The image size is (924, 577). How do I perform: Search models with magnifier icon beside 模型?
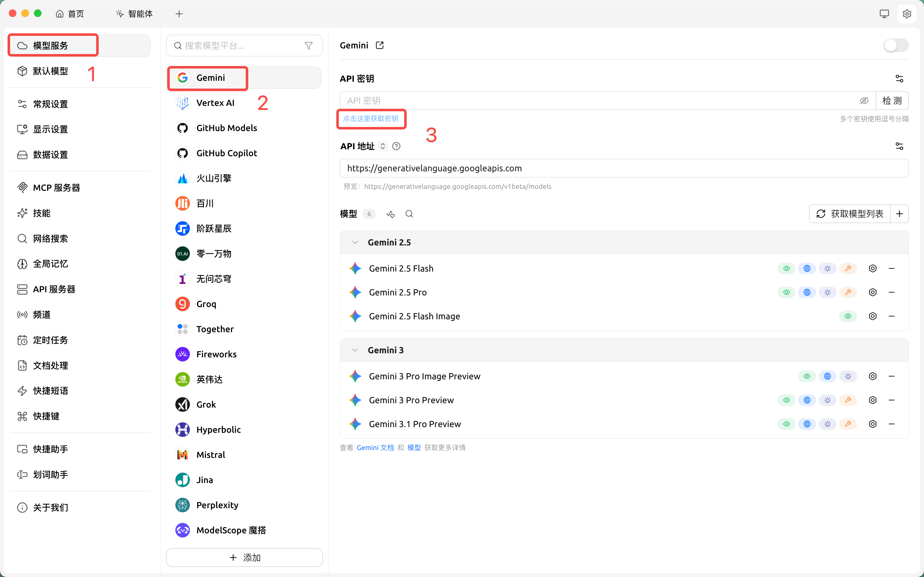tap(409, 214)
